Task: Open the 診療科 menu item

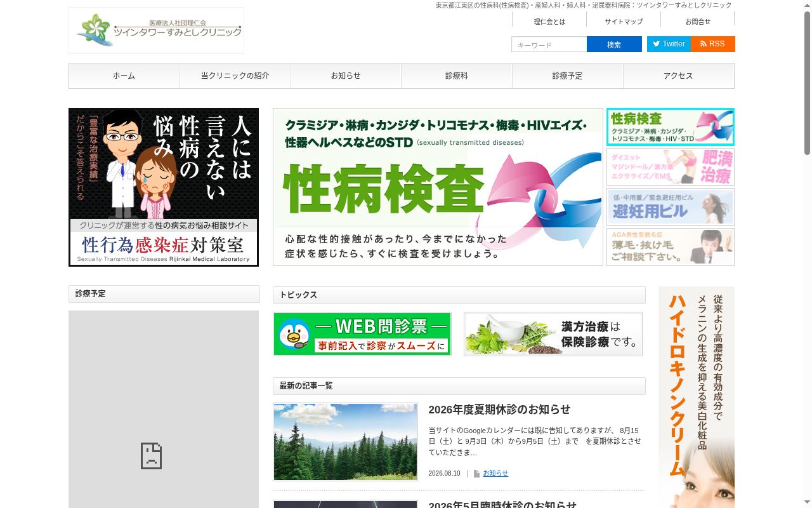Action: click(457, 76)
